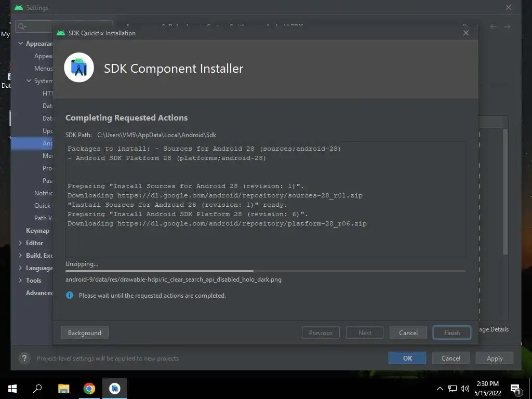Click the Cancel button in SDK Quickfix dialog
Screen dimensions: 532x399
coord(408,332)
